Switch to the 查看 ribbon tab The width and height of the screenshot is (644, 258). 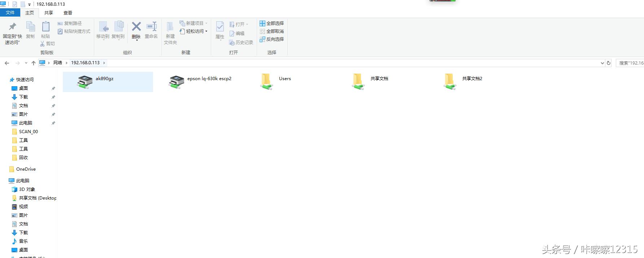point(68,13)
